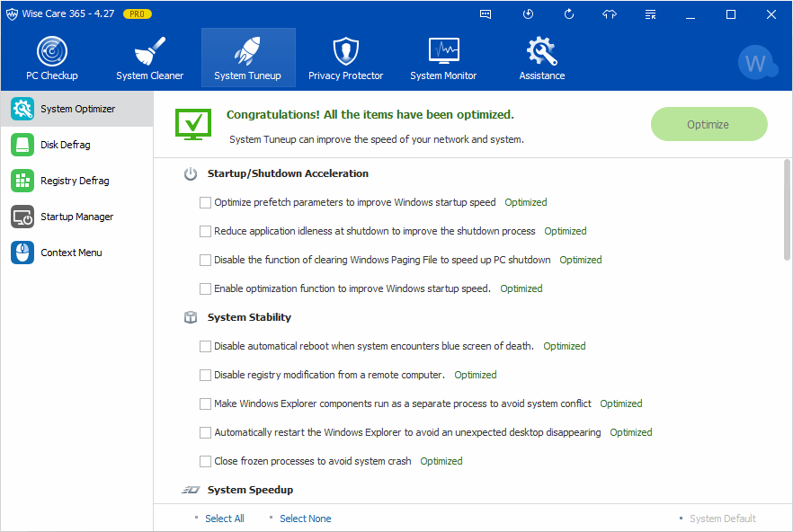The width and height of the screenshot is (793, 532).
Task: Switch to Startup Manager label
Action: coord(77,217)
